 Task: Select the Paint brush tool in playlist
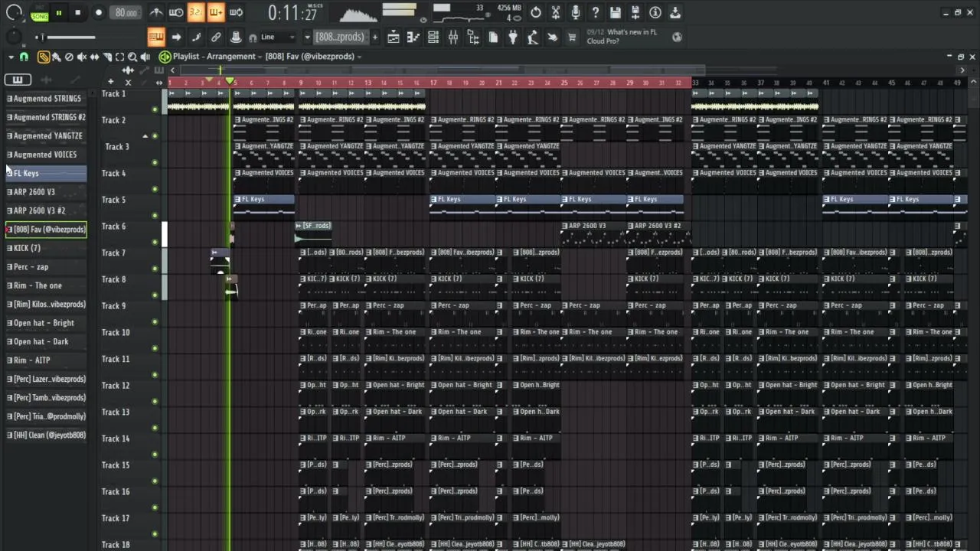57,57
